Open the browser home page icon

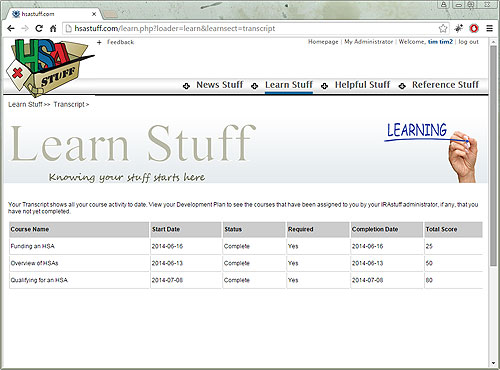[x=53, y=28]
